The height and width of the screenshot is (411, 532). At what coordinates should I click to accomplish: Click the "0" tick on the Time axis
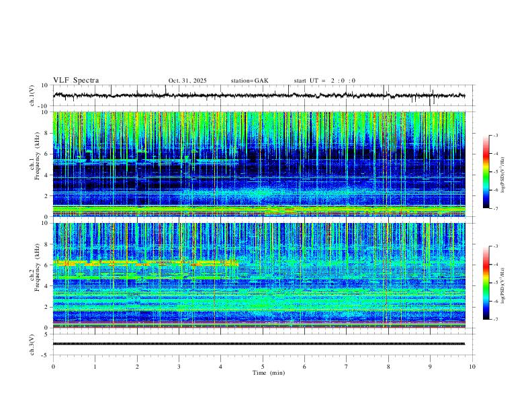point(53,367)
